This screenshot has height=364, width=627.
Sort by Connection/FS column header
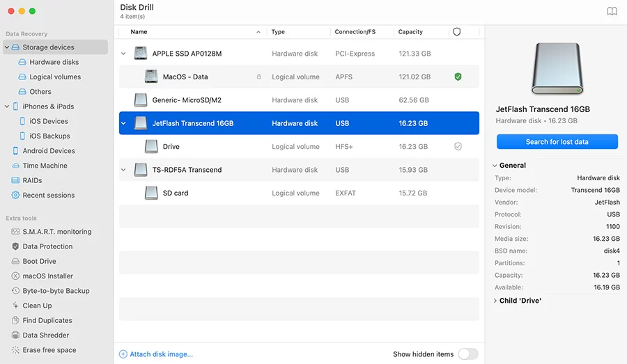355,31
